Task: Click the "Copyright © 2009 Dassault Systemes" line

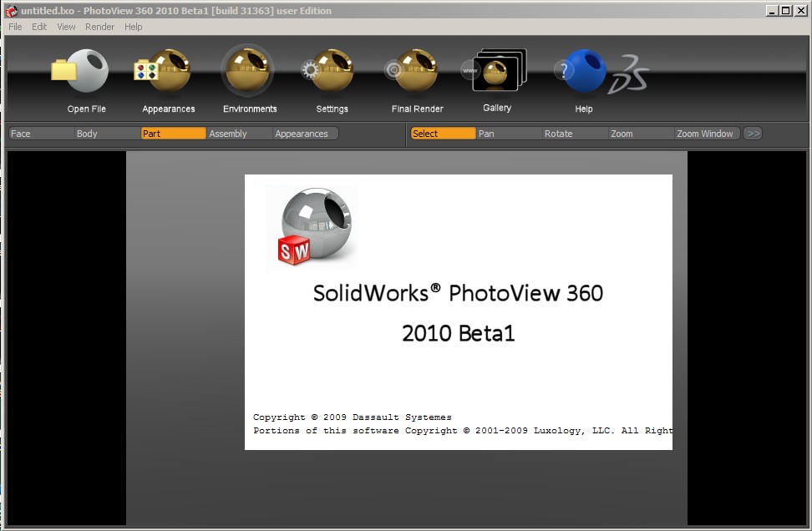Action: click(x=353, y=417)
